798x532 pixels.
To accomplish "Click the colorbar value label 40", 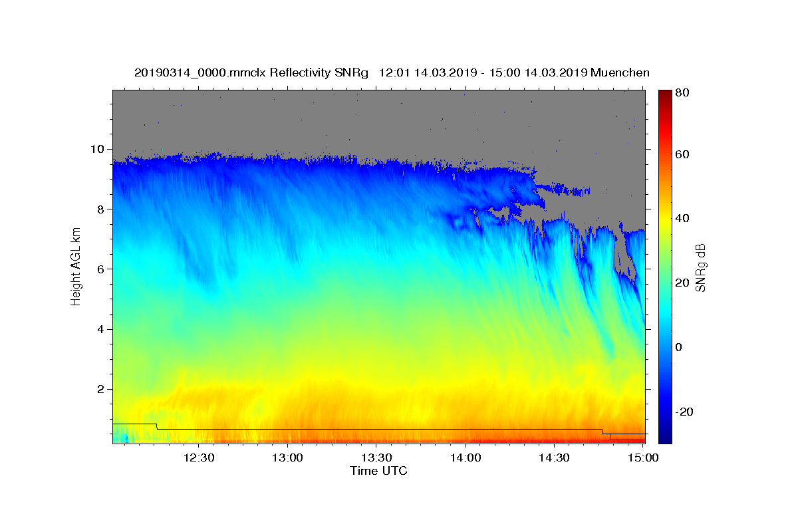I will [682, 218].
